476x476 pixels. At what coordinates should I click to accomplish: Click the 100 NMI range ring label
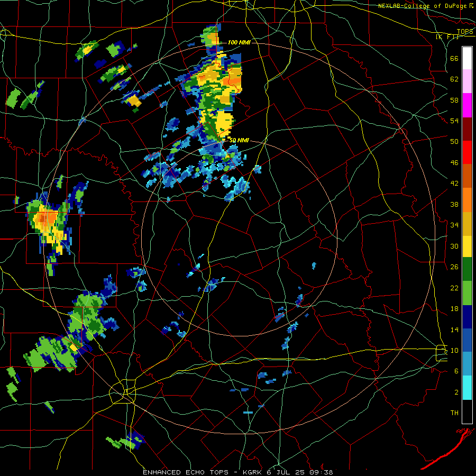239,42
